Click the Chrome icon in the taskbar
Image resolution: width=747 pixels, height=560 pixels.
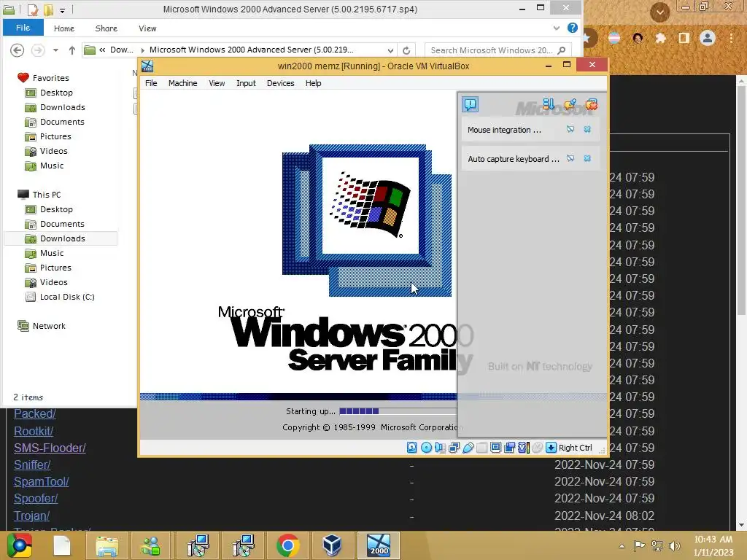coord(287,545)
